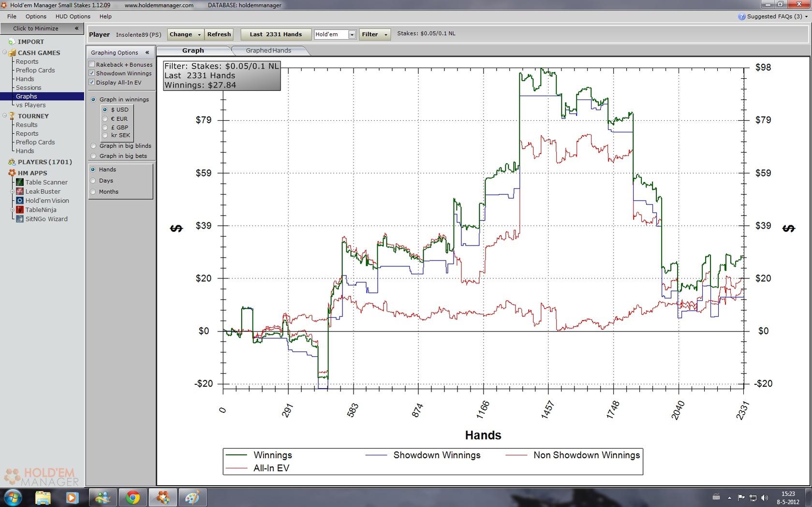This screenshot has height=507, width=812.
Task: Open the Change player dropdown arrow
Action: (199, 34)
